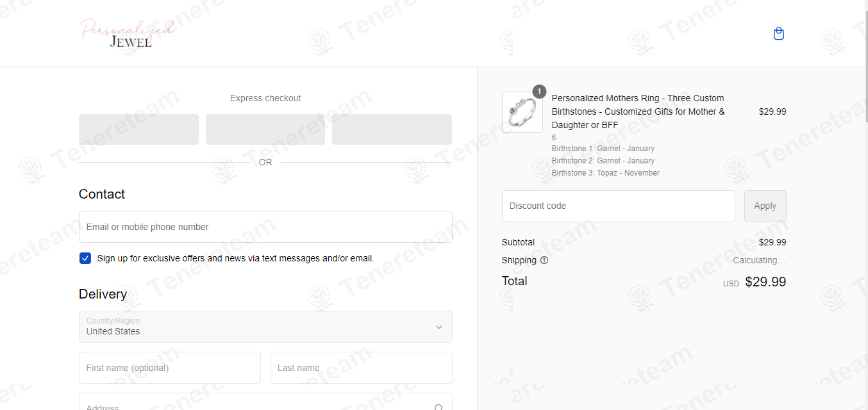Open the Country/Region dropdown
The width and height of the screenshot is (868, 410).
[265, 327]
